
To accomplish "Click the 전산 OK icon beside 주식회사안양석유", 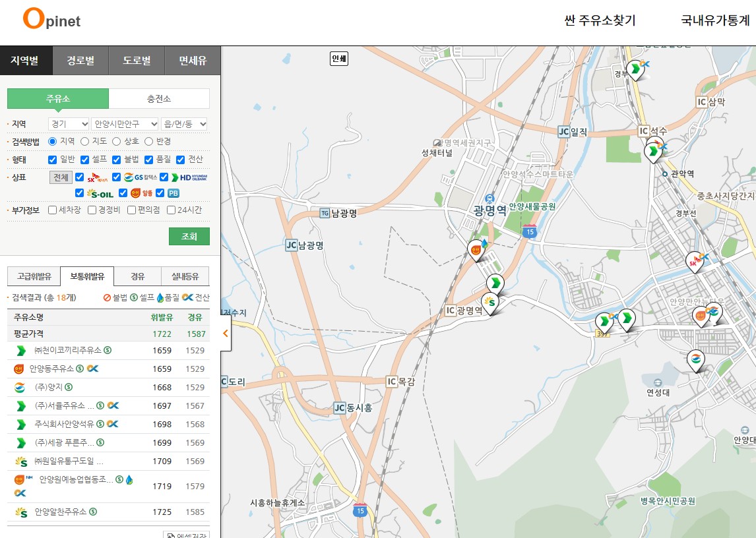I will (112, 424).
